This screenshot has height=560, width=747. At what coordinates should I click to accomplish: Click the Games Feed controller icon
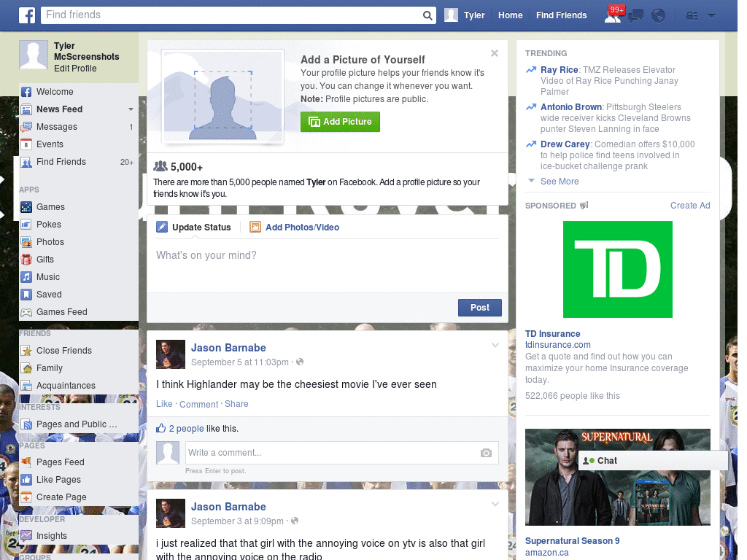(26, 312)
